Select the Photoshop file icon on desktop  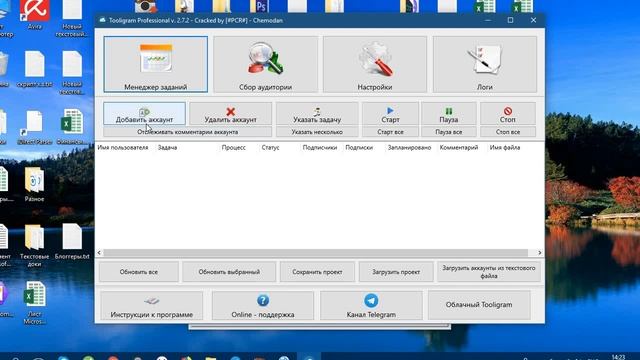[259, 6]
